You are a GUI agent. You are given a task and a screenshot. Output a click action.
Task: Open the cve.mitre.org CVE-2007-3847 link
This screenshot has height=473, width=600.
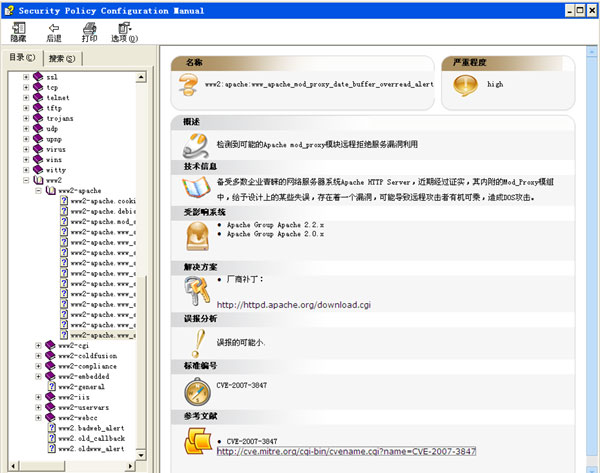346,452
